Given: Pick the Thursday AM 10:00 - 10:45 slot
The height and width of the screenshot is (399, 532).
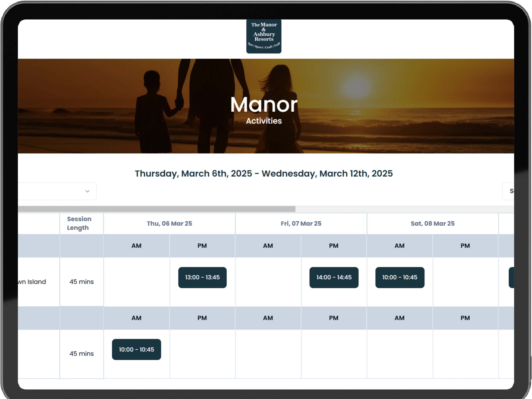Looking at the screenshot, I should (x=136, y=349).
